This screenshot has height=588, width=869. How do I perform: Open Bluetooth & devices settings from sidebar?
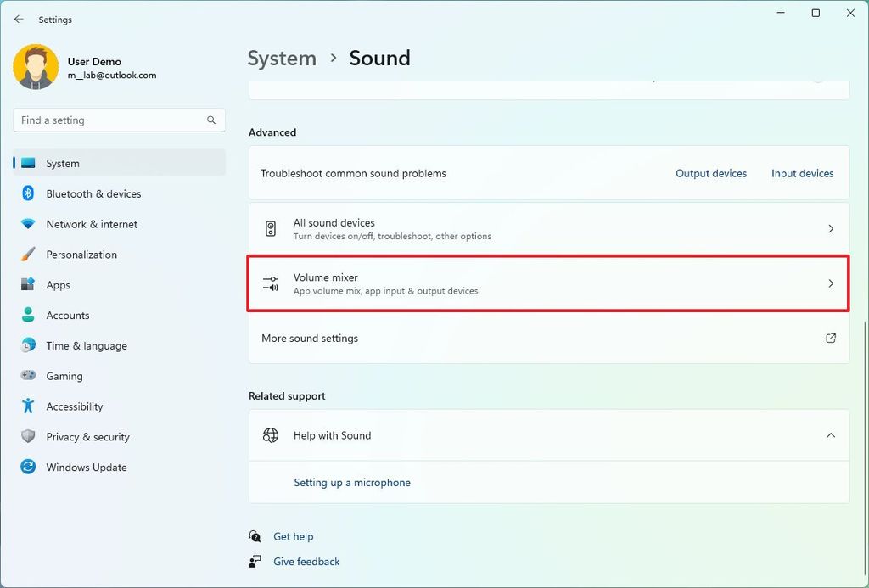(x=28, y=193)
